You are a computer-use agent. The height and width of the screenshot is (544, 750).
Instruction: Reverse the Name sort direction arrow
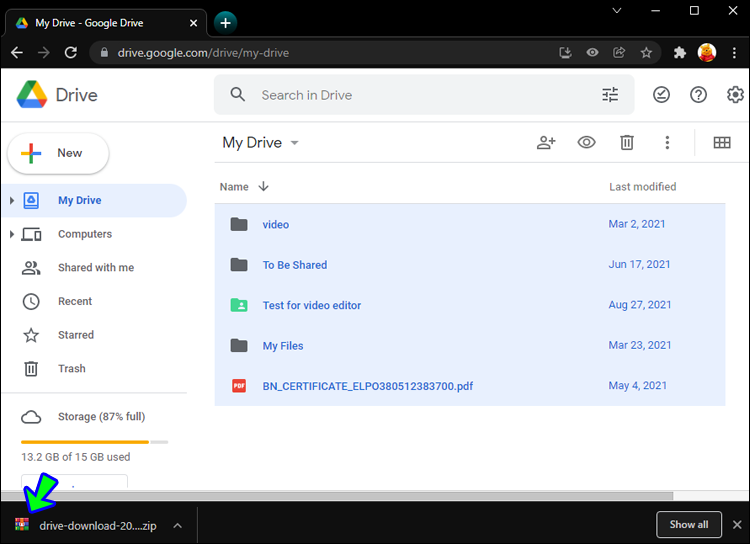click(264, 187)
